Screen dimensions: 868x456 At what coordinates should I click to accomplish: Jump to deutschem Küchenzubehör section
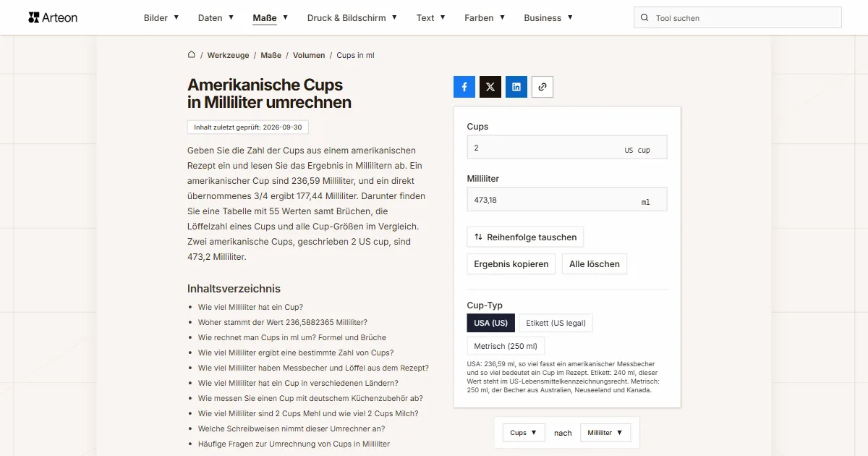(x=310, y=398)
